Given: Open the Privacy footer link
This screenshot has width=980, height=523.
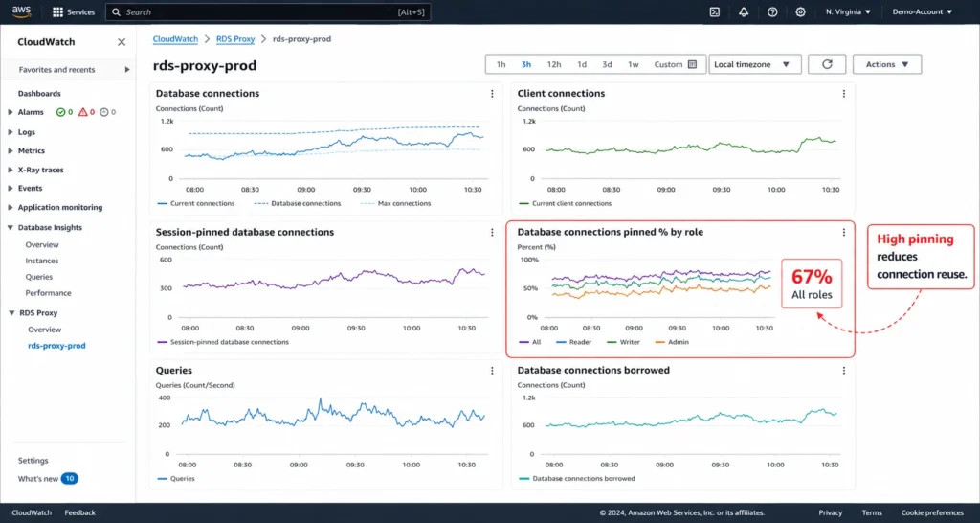Looking at the screenshot, I should [x=831, y=513].
